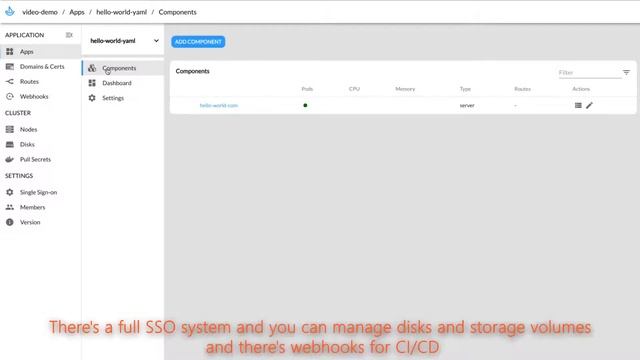Viewport: 640px width, 360px height.
Task: Focus the Filter input field
Action: (589, 73)
